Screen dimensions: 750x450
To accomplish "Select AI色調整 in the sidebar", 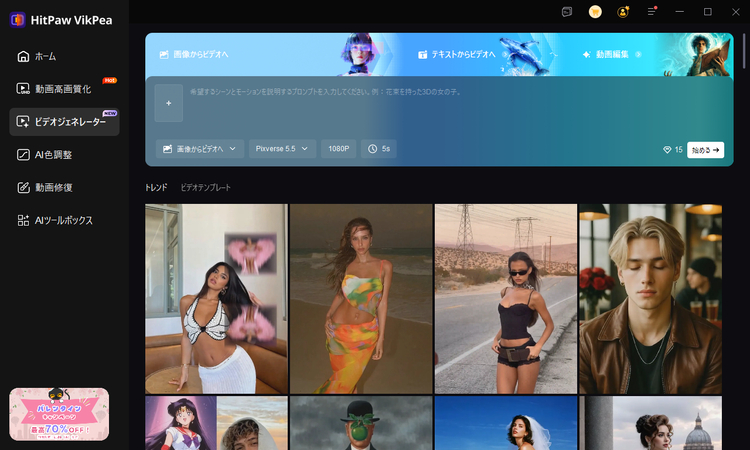I will coord(53,155).
